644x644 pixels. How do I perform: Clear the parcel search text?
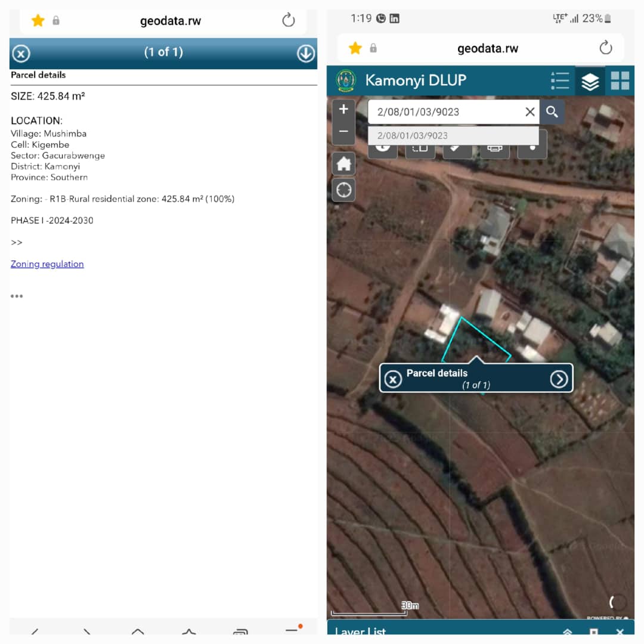point(530,112)
